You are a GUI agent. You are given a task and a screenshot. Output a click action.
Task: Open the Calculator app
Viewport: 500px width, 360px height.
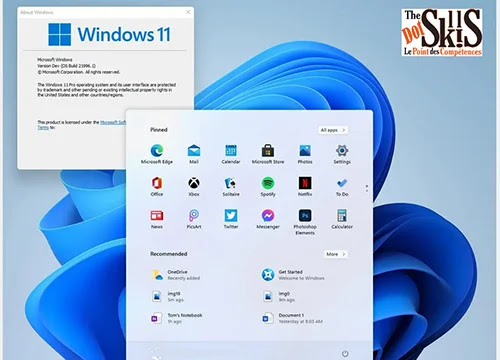tap(342, 219)
